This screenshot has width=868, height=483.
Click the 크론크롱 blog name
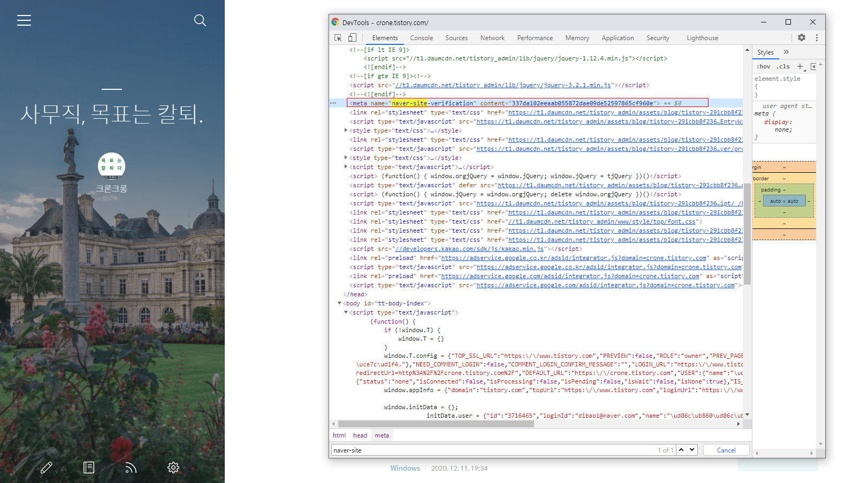pos(111,189)
